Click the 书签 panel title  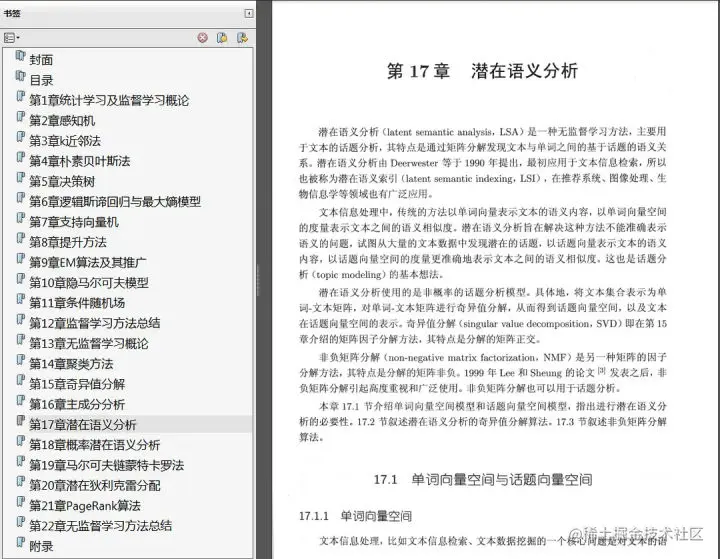[12, 13]
